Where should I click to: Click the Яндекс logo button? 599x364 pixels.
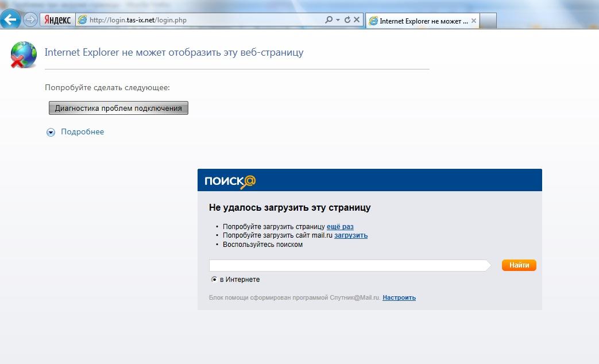point(57,20)
